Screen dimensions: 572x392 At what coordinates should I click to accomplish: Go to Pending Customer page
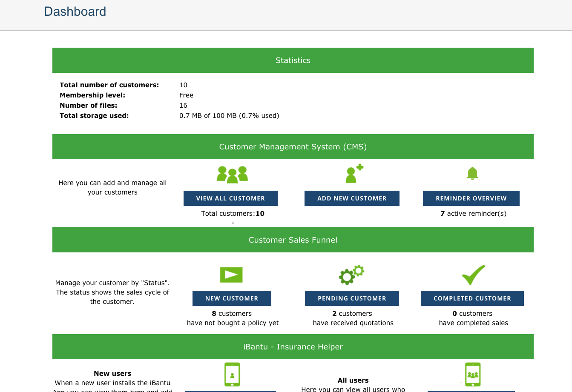tap(352, 298)
